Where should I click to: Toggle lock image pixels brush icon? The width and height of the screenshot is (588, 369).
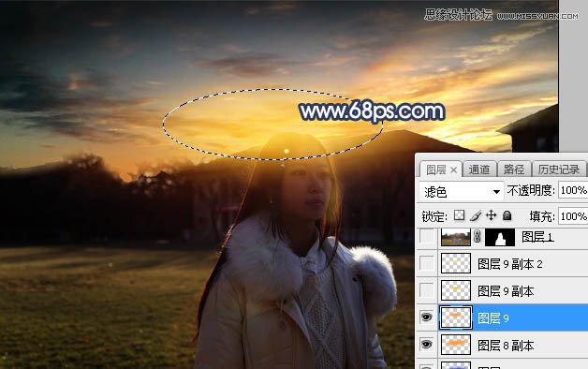click(476, 215)
